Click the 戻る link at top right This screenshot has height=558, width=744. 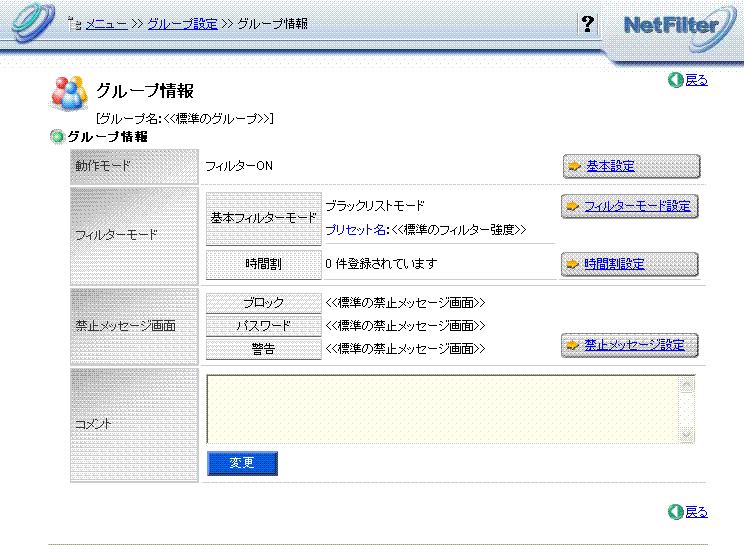[696, 80]
